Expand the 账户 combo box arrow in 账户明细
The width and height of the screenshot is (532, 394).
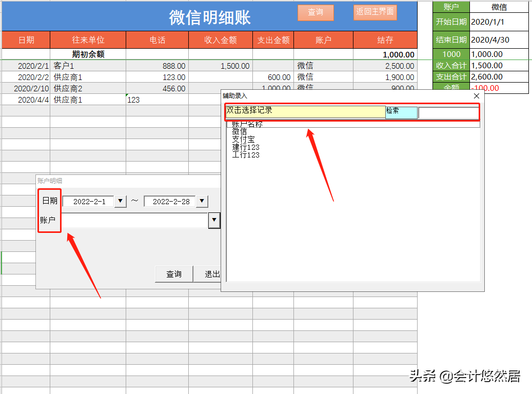[214, 221]
